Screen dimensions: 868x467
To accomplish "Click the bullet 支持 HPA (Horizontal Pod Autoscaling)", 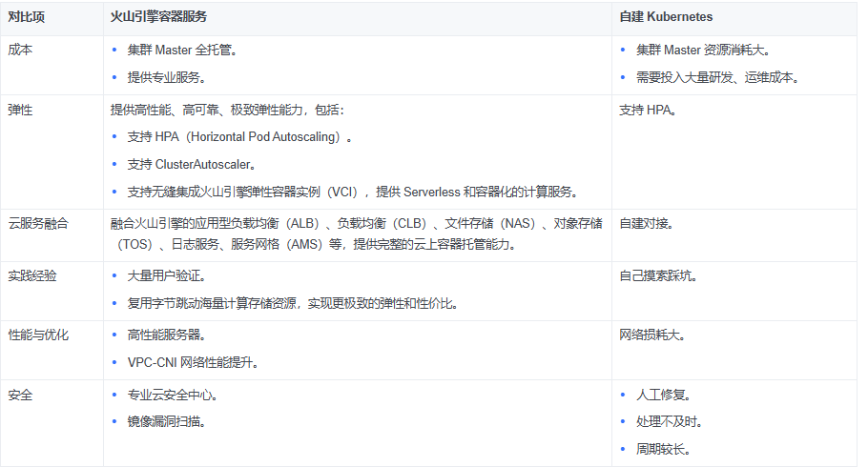I will [239, 137].
